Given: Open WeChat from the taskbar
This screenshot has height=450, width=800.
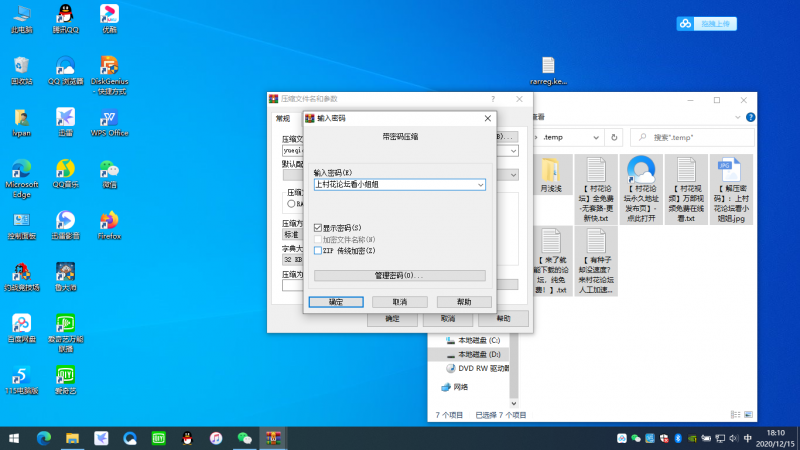Looking at the screenshot, I should pos(244,438).
